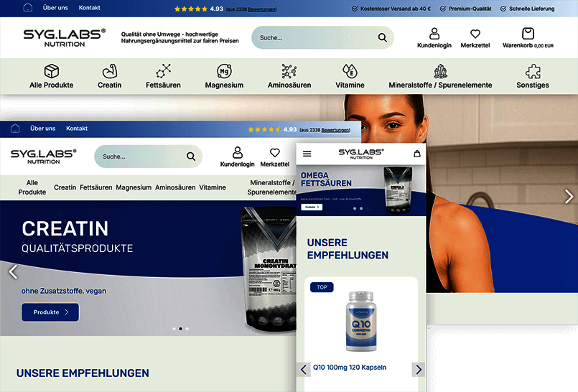This screenshot has height=392, width=578.
Task: Open Merkzettel heart wishlist icon
Action: [x=475, y=34]
